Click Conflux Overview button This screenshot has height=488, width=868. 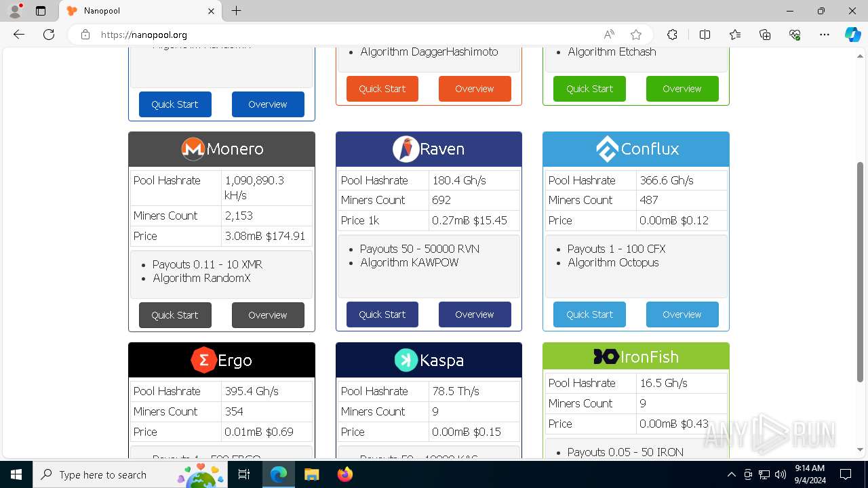point(682,314)
